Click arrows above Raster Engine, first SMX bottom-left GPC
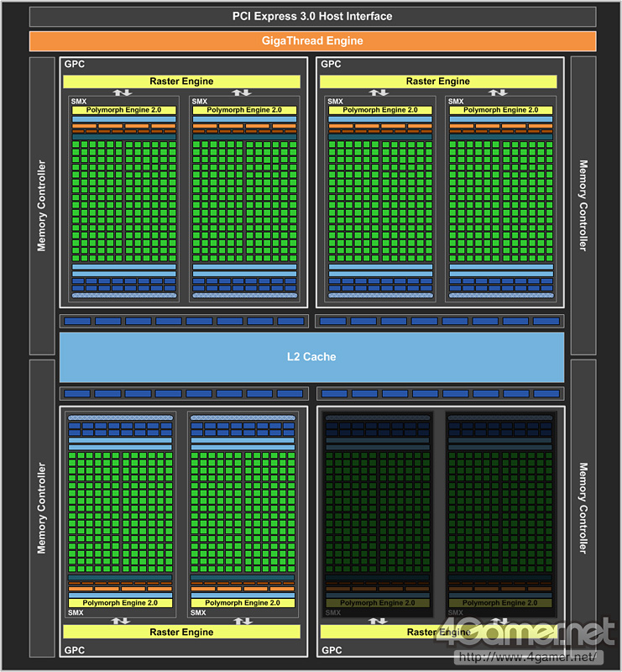This screenshot has height=672, width=622. point(121,621)
